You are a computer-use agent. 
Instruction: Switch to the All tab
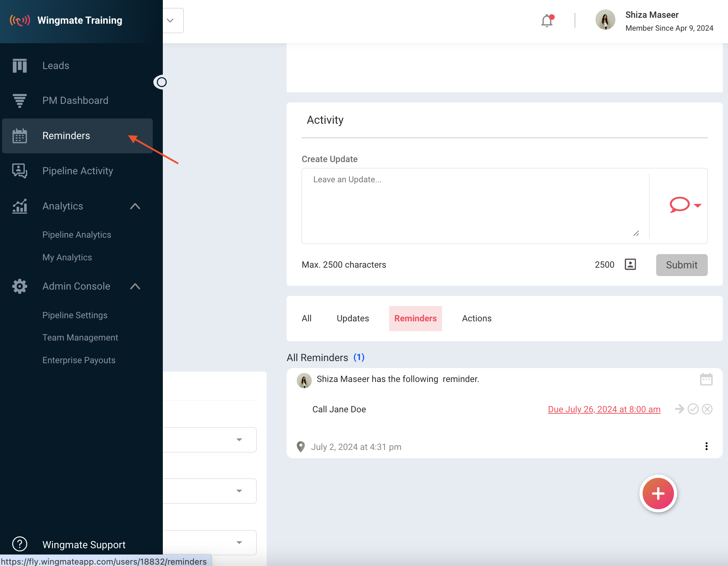pos(307,318)
